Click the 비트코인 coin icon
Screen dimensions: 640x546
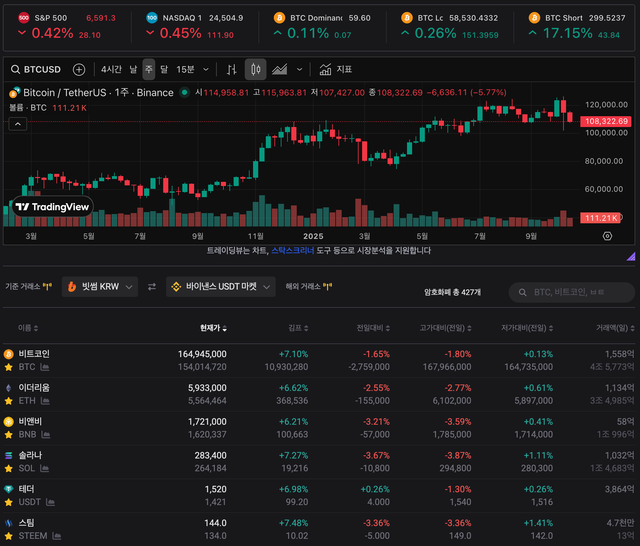tap(8, 354)
